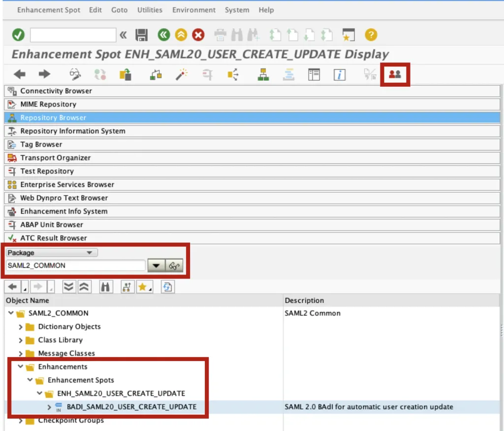Open the Enhancement Spot menu
Image resolution: width=504 pixels, height=431 pixels.
(x=48, y=10)
